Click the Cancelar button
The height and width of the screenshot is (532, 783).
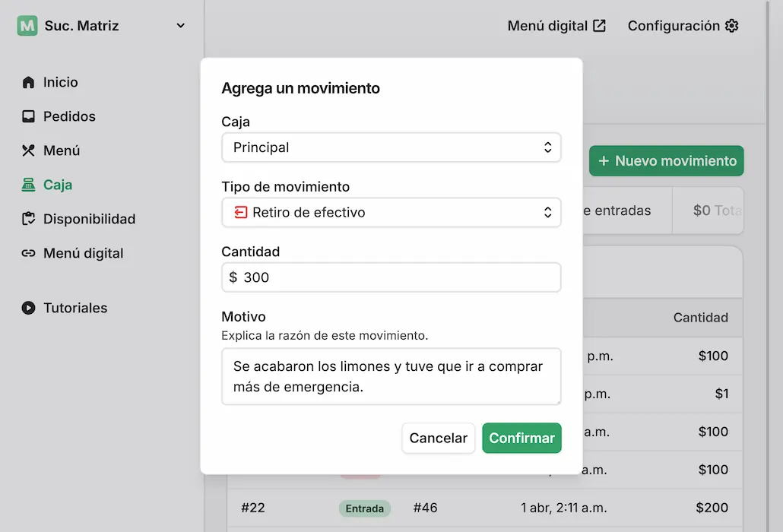pos(438,438)
